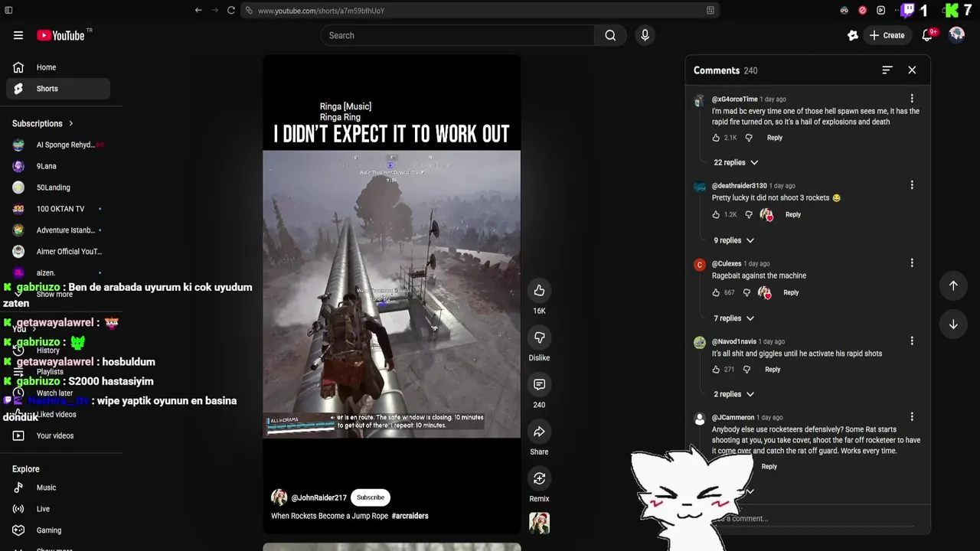Viewport: 980px width, 551px height.
Task: Open the Aimer Official YouT... subscription
Action: (x=58, y=252)
